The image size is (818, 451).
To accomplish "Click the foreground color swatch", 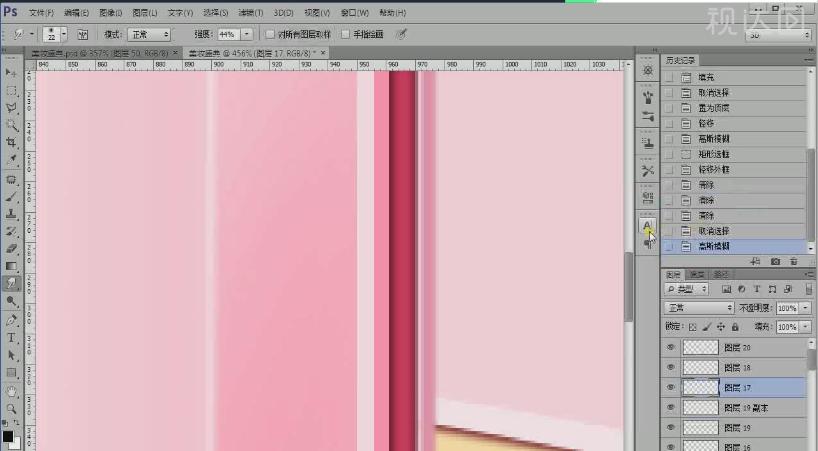I will 8,436.
